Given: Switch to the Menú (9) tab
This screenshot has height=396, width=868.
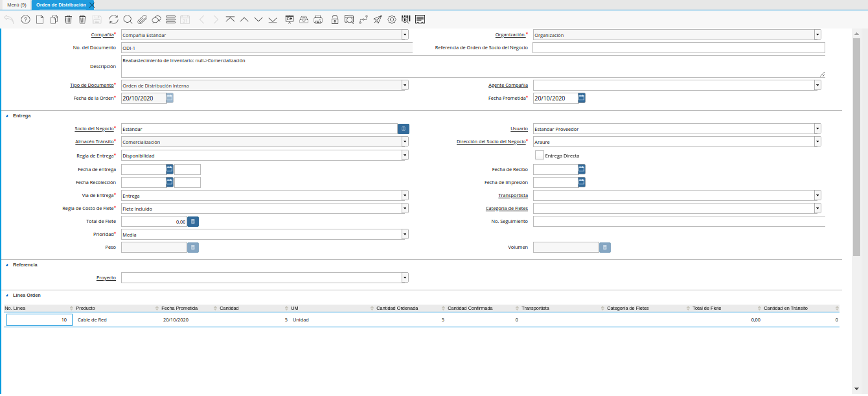Looking at the screenshot, I should tap(16, 5).
